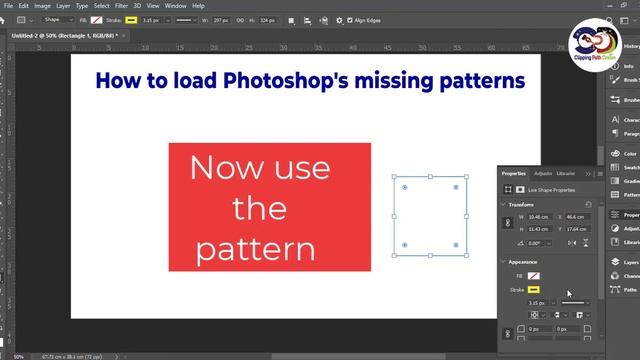This screenshot has height=360, width=640.
Task: Open the Edit menu
Action: point(23,6)
